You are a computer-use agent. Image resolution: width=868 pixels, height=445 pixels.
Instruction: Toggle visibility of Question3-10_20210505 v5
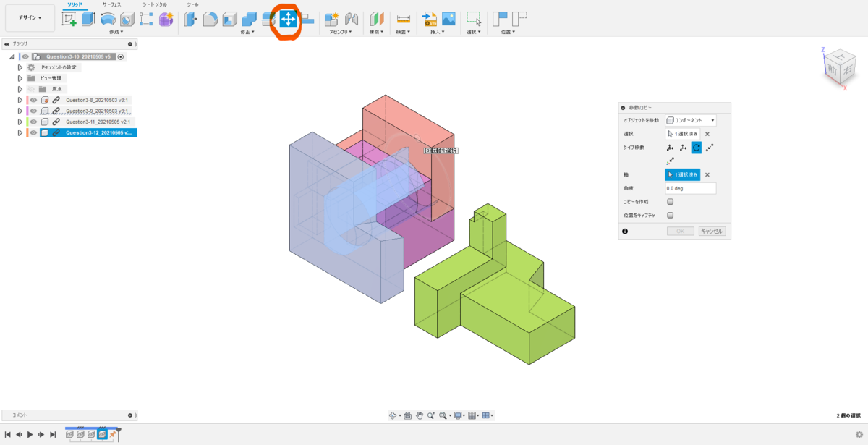tap(25, 56)
